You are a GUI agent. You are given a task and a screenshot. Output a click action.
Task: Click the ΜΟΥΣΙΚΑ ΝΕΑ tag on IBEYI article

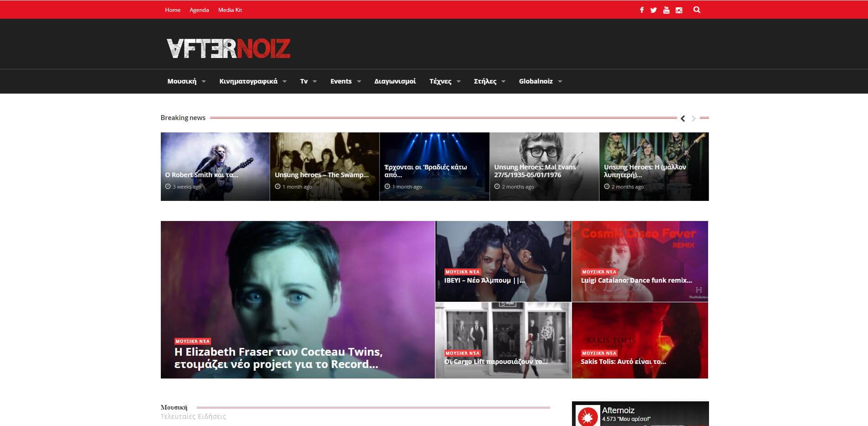(x=462, y=272)
